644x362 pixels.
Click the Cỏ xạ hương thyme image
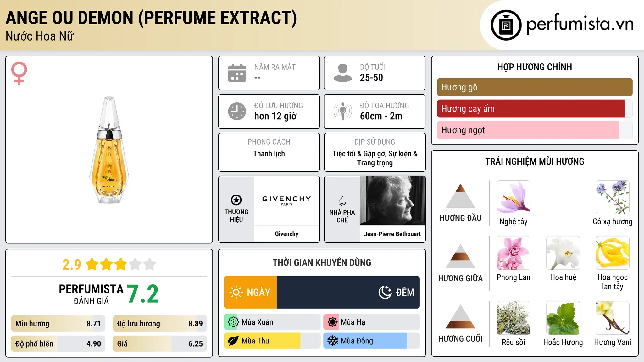[x=613, y=197]
